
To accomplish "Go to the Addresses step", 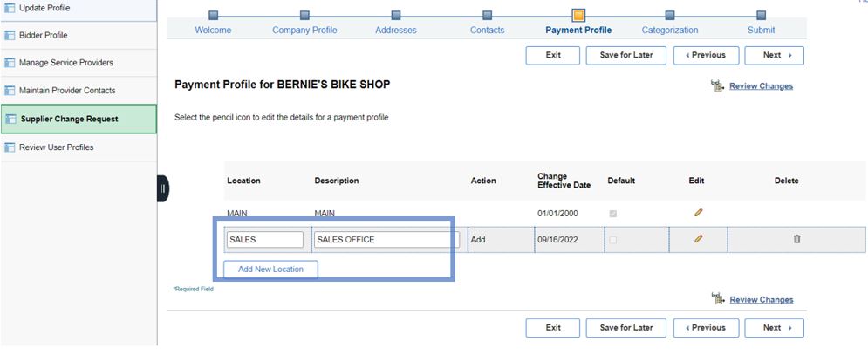I will [396, 31].
